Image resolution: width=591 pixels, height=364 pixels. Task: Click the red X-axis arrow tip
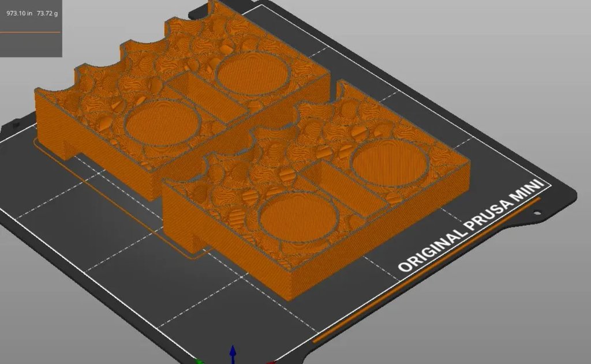point(270,362)
